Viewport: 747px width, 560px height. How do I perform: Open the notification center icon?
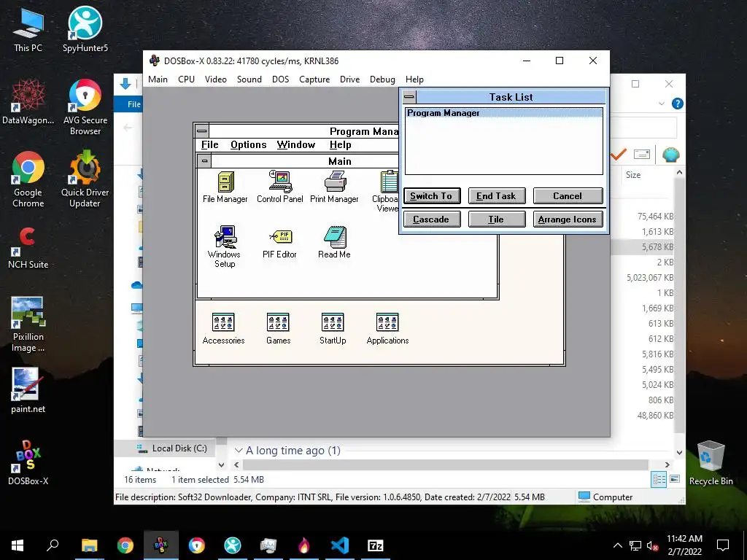[x=723, y=545]
